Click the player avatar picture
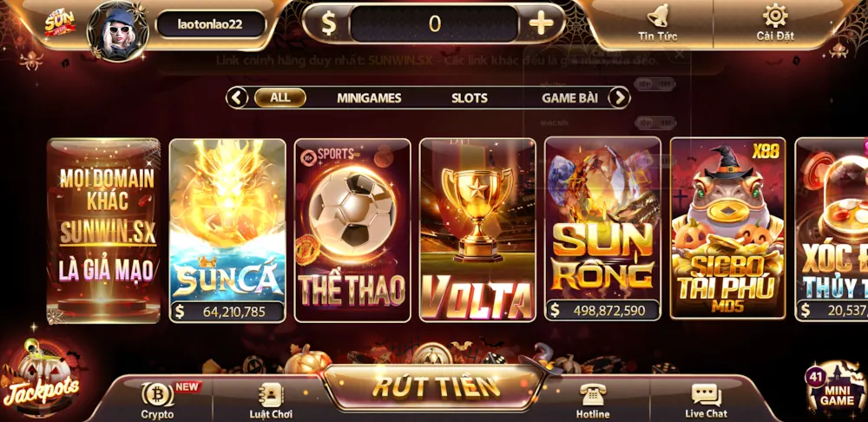Screen dimensions: 868x422 (x=118, y=31)
